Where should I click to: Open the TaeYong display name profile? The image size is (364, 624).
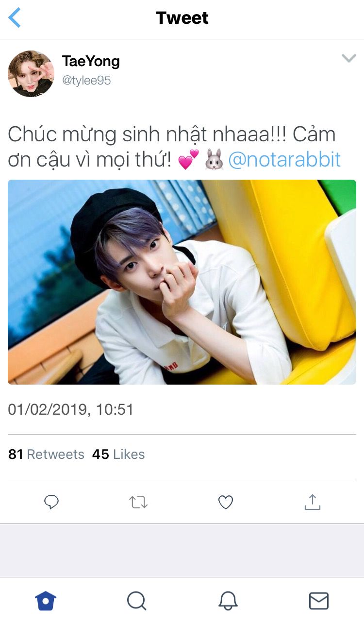pos(91,62)
